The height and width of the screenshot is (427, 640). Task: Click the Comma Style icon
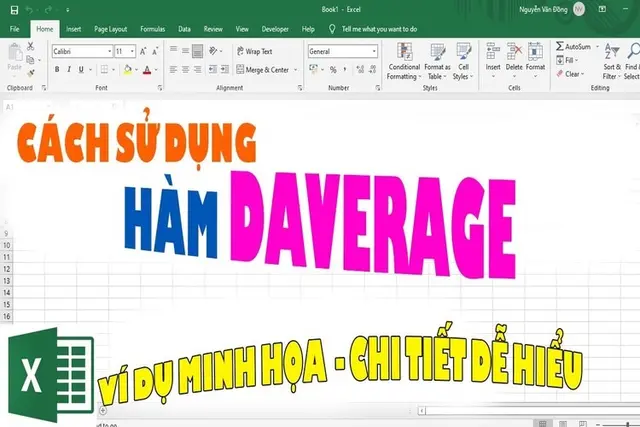(x=345, y=69)
